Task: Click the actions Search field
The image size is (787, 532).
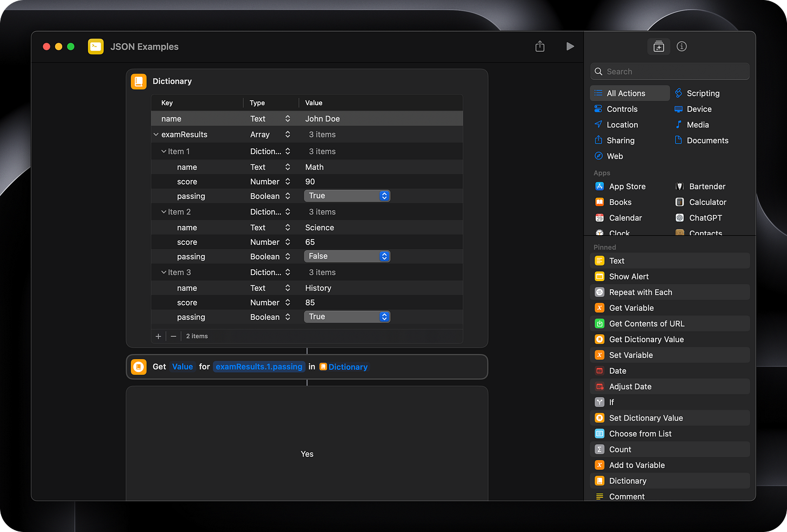Action: tap(670, 71)
